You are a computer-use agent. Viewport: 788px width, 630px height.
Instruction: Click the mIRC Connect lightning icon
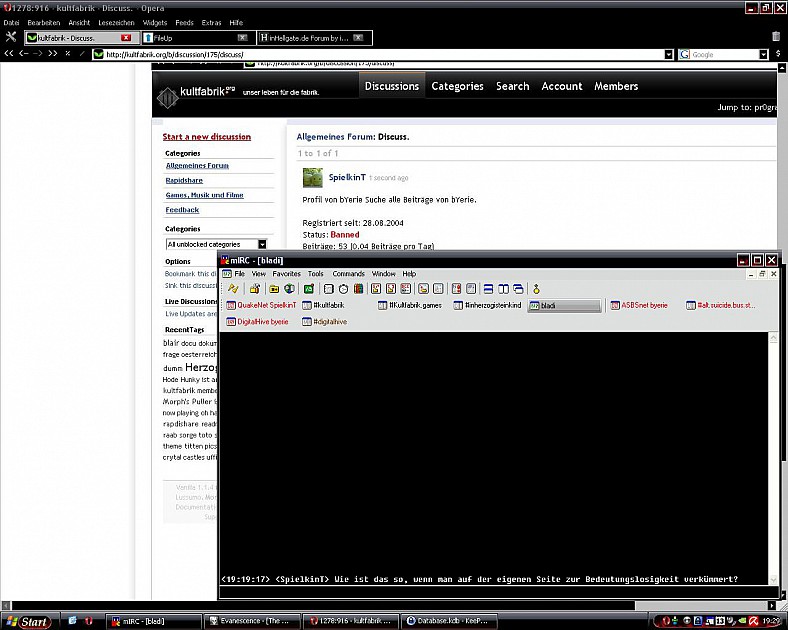click(233, 289)
